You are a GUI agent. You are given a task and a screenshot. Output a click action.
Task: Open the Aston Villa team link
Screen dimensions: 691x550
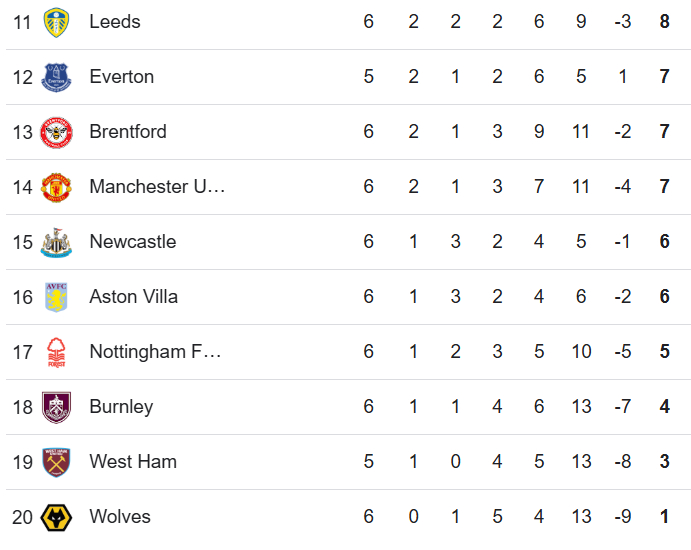click(x=133, y=297)
